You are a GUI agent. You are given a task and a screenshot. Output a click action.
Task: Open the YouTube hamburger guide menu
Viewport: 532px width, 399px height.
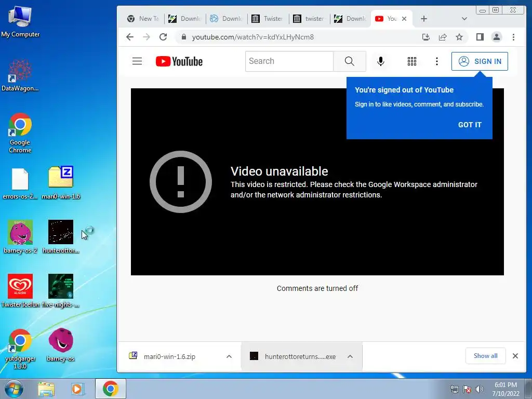pos(137,61)
